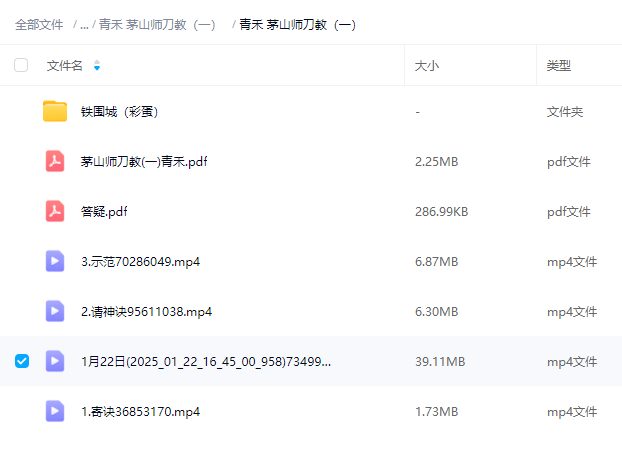622x475 pixels.
Task: Sort files using the 文件名 arrow
Action: [x=97, y=66]
